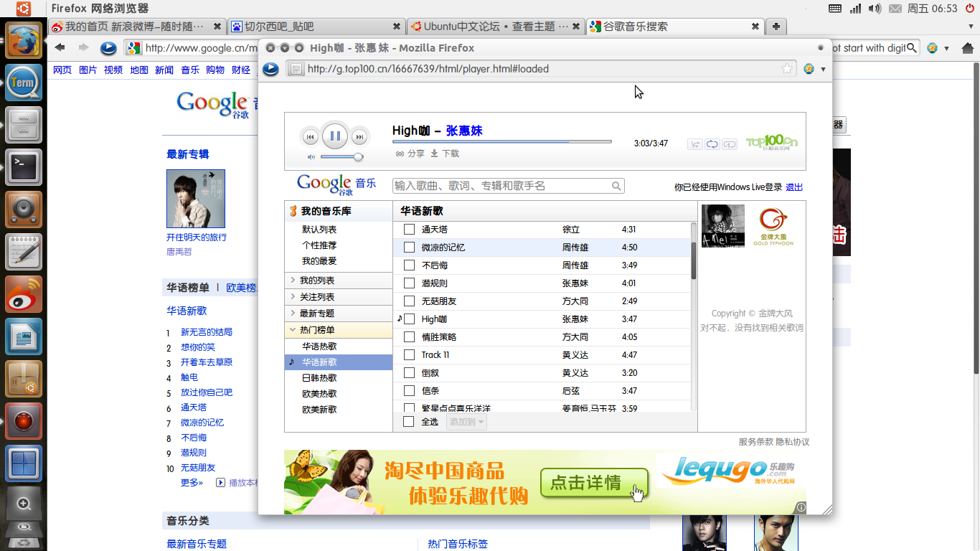Check the box for 通天塔

(x=409, y=230)
